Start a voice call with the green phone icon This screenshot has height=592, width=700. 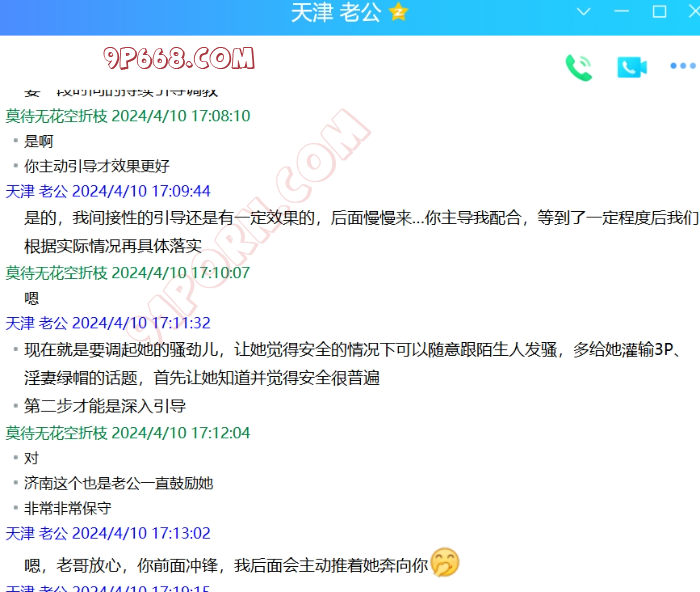pyautogui.click(x=579, y=67)
